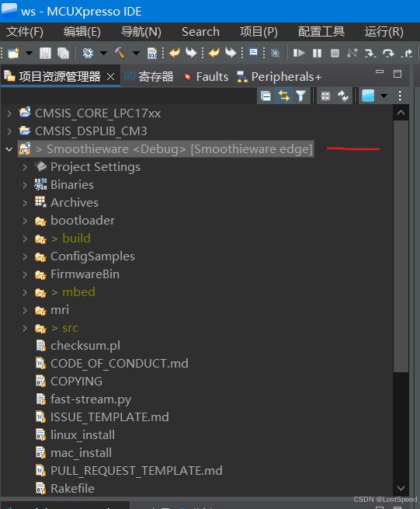Switch to the 寄存器 tab
Screen dimensions: 420x509
tap(149, 77)
